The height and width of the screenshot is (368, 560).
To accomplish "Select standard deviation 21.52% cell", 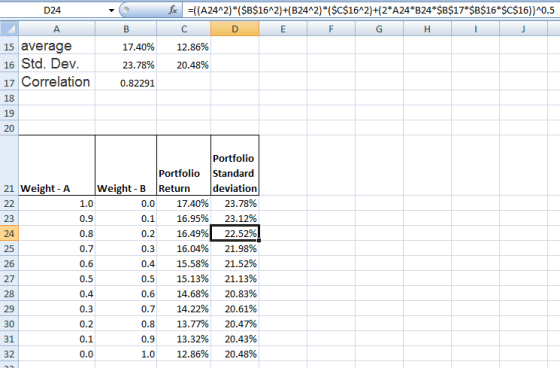I will point(235,263).
